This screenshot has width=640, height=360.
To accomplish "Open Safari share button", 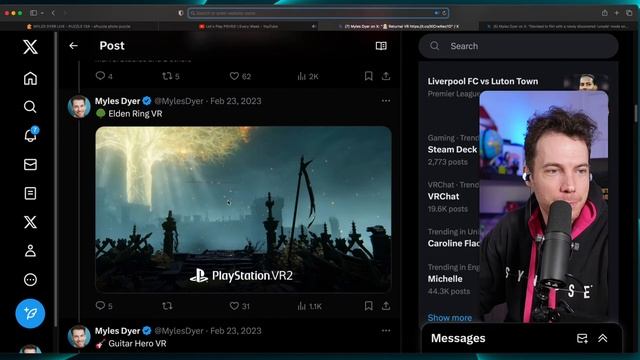I will [x=604, y=13].
